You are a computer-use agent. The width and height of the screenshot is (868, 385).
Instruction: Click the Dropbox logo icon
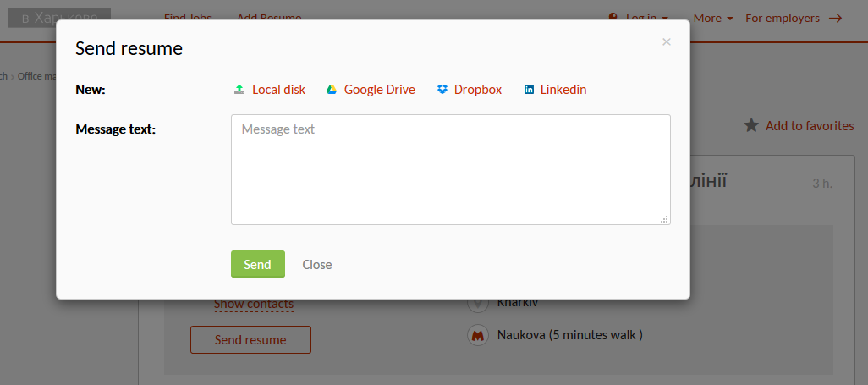[x=442, y=90]
